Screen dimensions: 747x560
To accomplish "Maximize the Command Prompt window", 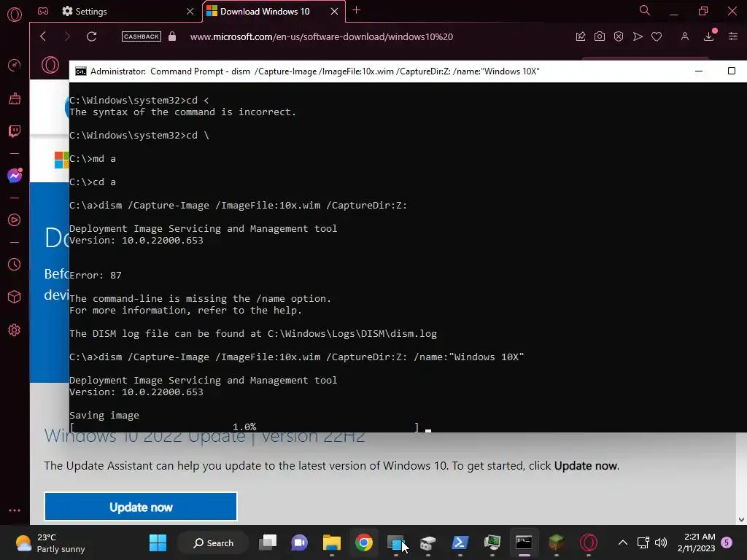I will pos(731,71).
